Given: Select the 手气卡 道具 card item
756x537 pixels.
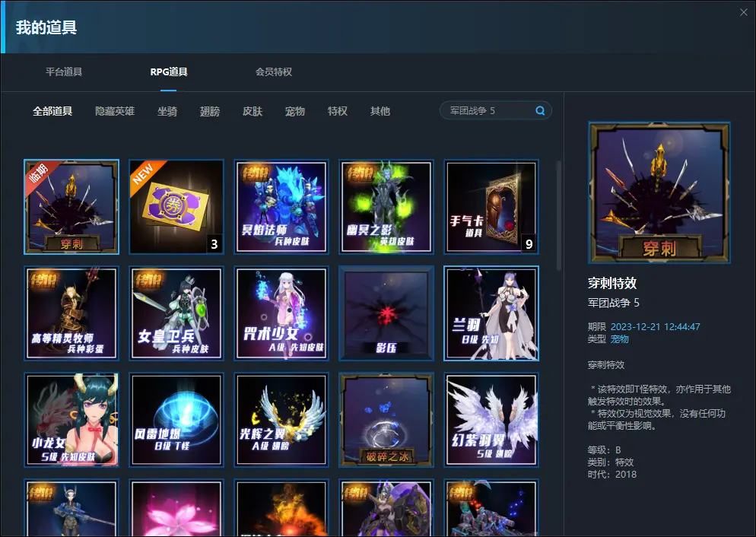Looking at the screenshot, I should tap(491, 207).
